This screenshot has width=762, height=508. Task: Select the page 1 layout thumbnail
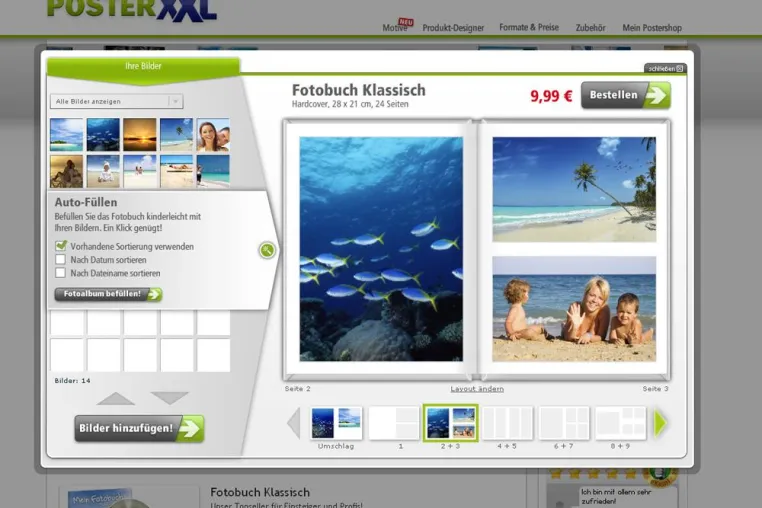click(394, 423)
